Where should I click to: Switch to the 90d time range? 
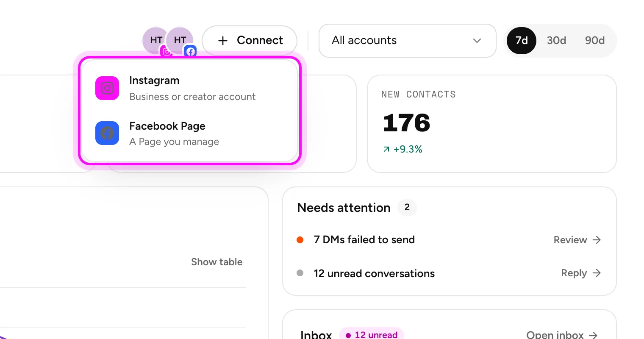[595, 41]
